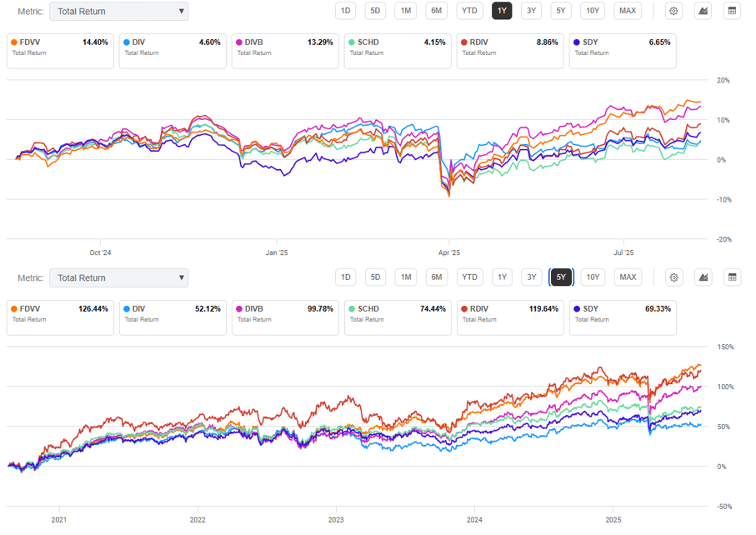Expand lower Total Return metric dropdown

click(118, 278)
